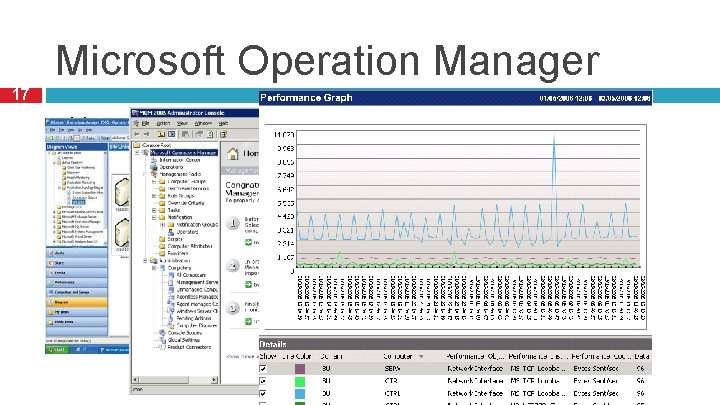Click the bright green line color swatch
The height and width of the screenshot is (405, 720).
coord(300,381)
